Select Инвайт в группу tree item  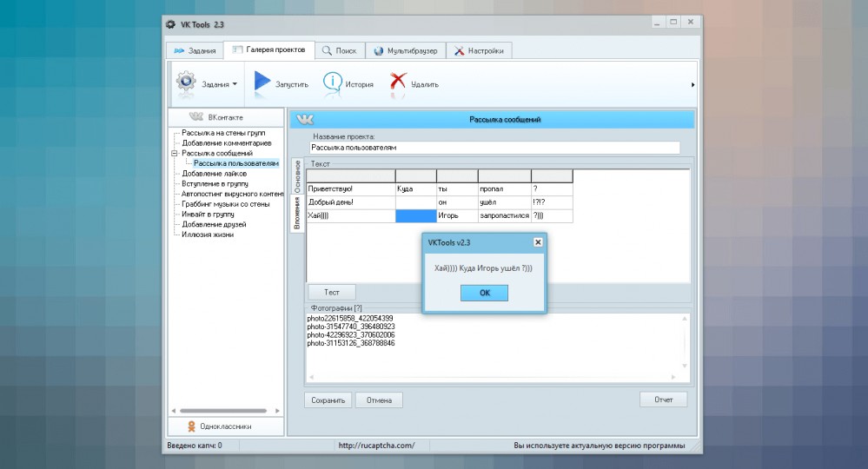pyautogui.click(x=208, y=214)
